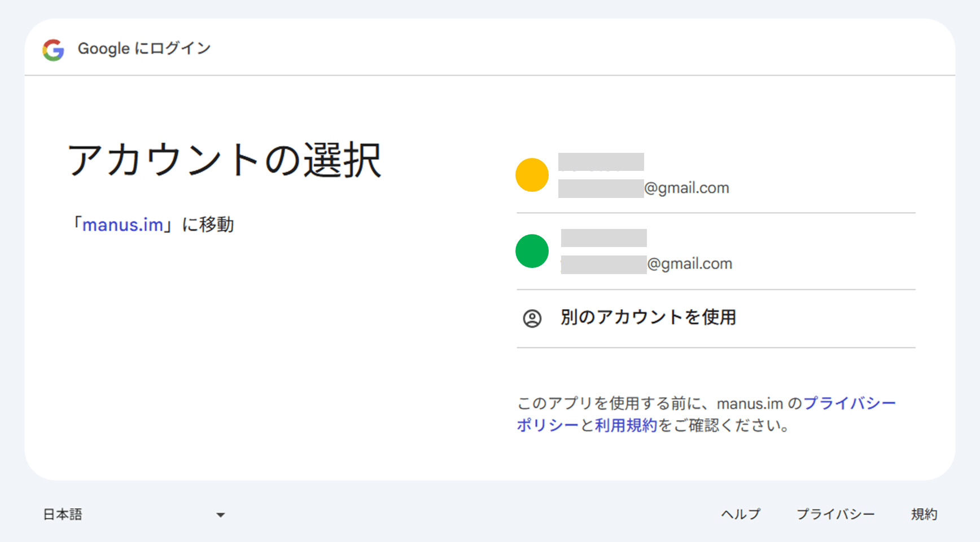Click the Google logo icon
Image resolution: width=980 pixels, height=542 pixels.
click(x=53, y=50)
